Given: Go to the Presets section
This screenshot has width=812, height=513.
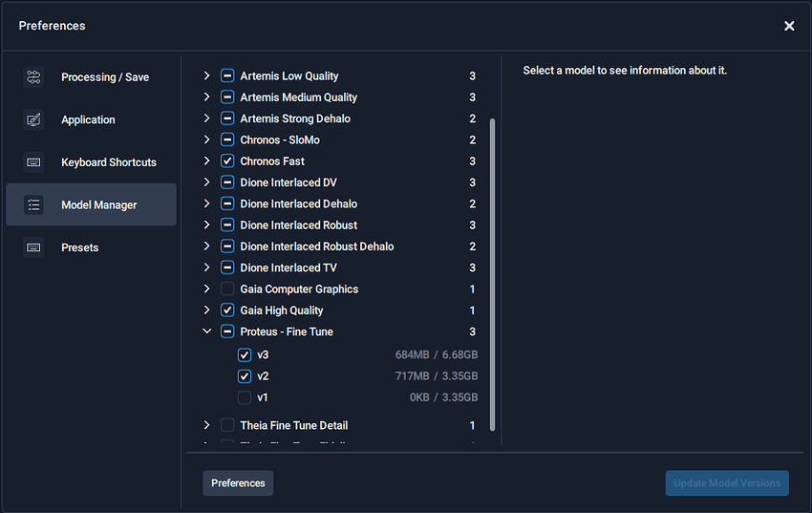Looking at the screenshot, I should [x=91, y=247].
